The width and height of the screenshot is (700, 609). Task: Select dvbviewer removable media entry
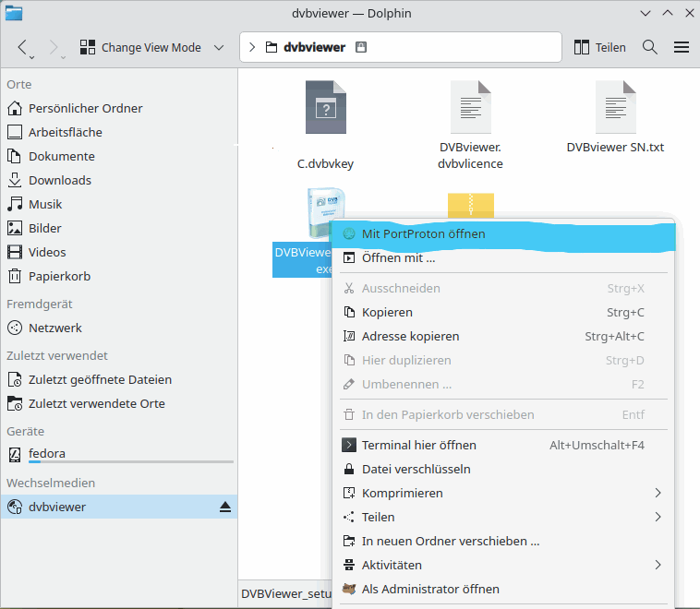click(119, 507)
